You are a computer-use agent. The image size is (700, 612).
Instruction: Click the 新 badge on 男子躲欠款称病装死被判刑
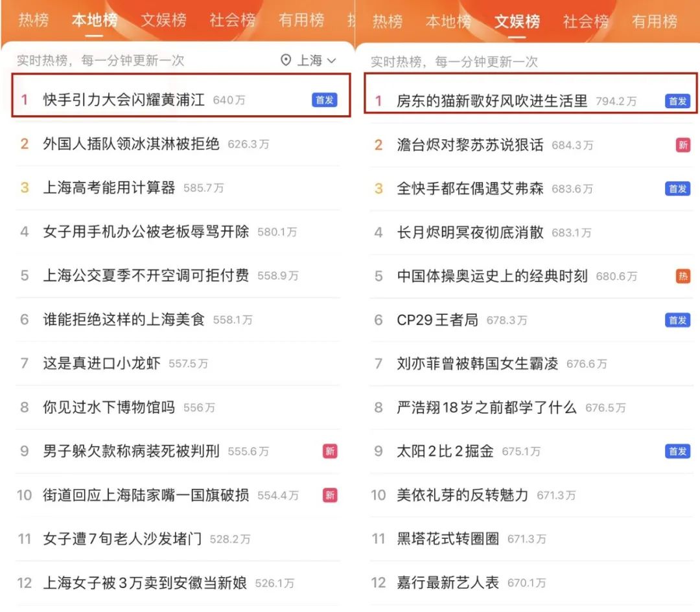pyautogui.click(x=330, y=451)
